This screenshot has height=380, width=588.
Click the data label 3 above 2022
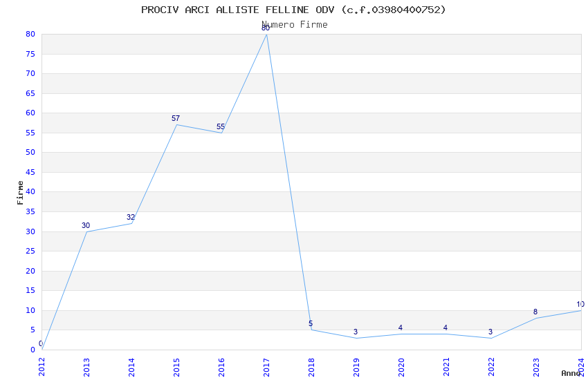[490, 332]
